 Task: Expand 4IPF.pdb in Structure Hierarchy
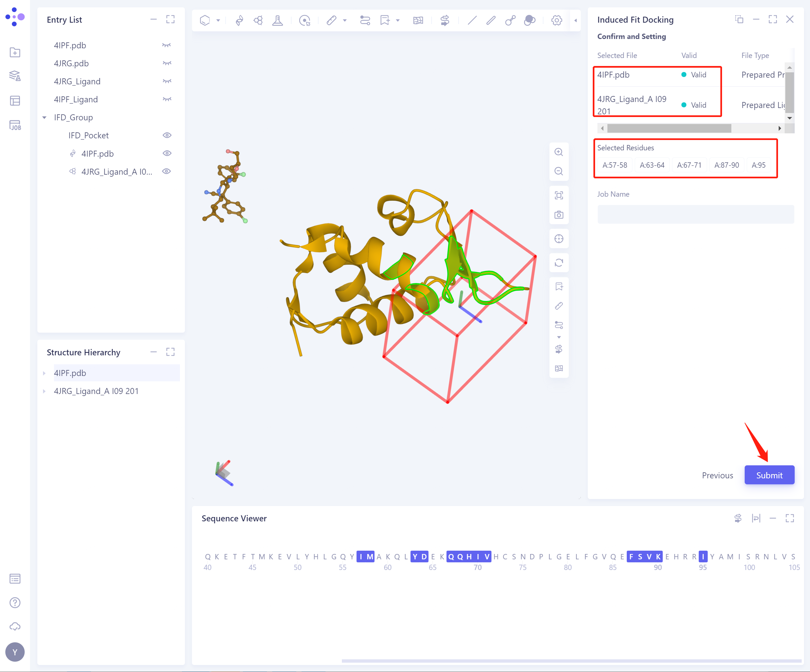coord(44,373)
